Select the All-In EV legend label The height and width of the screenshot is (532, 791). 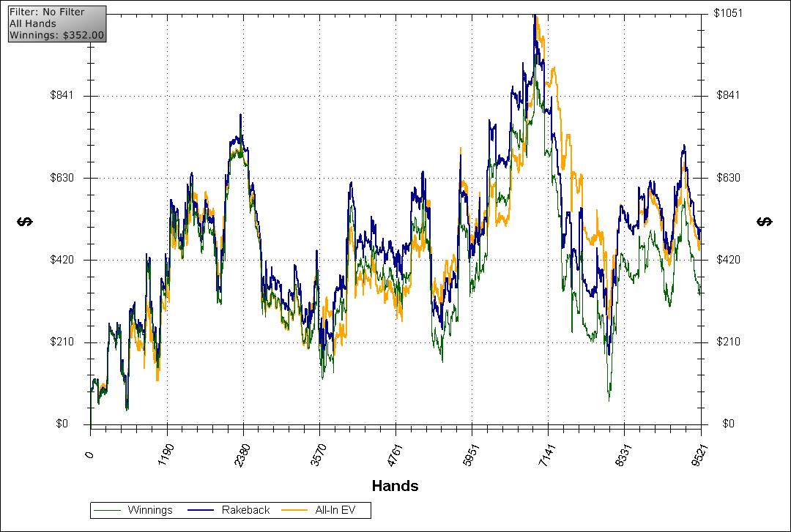point(343,510)
